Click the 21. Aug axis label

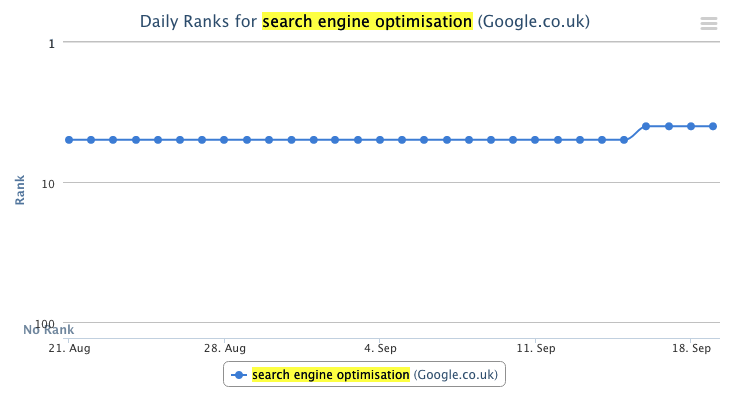(x=69, y=348)
